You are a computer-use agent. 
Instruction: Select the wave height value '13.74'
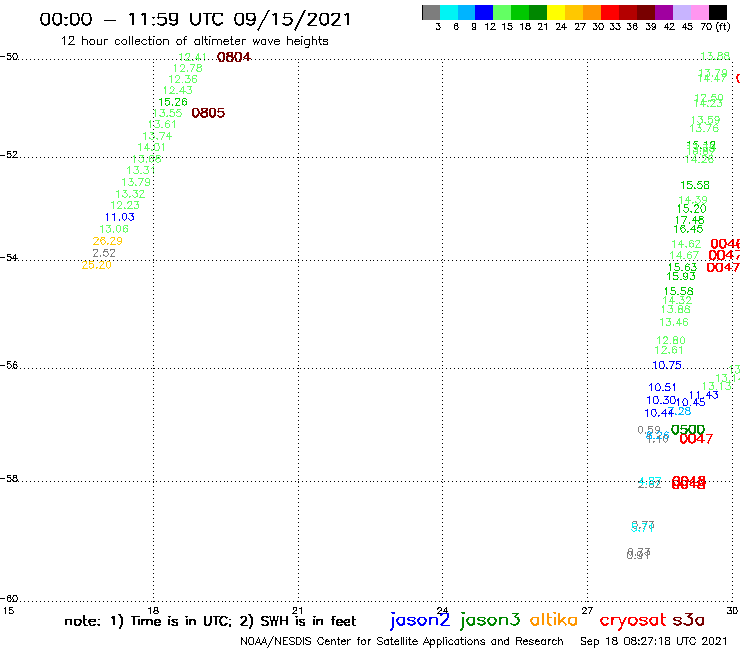click(157, 136)
